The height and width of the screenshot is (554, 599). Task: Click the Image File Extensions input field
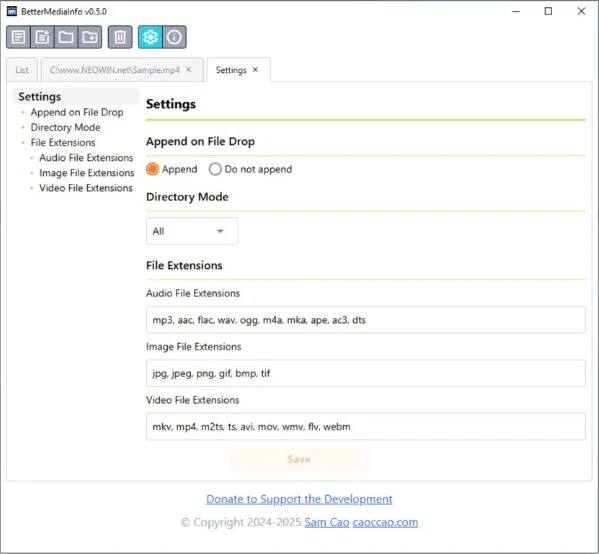click(x=366, y=373)
